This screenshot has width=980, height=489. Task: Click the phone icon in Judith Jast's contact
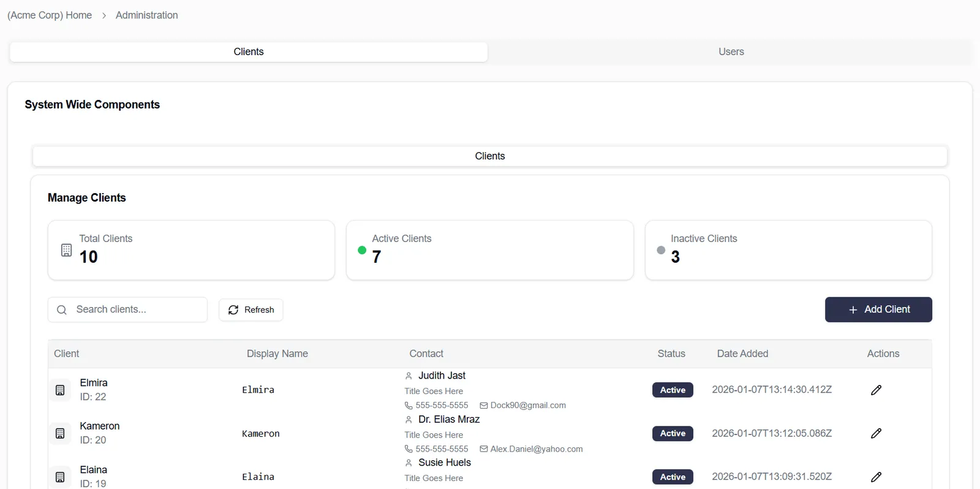pos(409,406)
